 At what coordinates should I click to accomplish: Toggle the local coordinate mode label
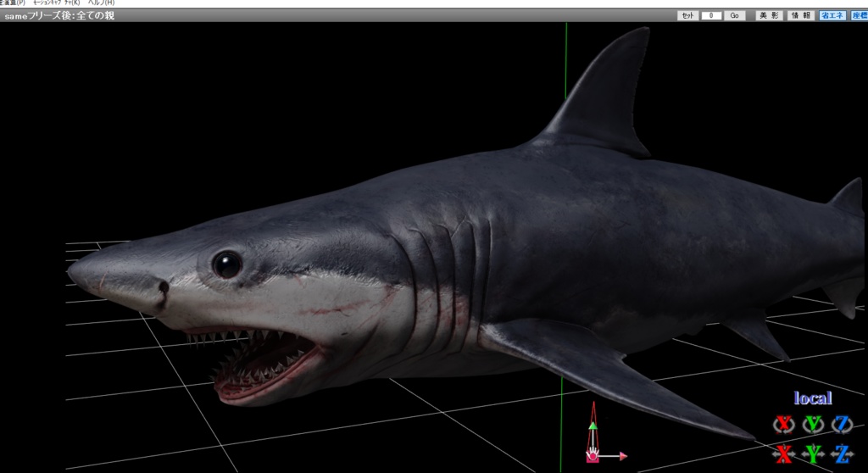813,398
